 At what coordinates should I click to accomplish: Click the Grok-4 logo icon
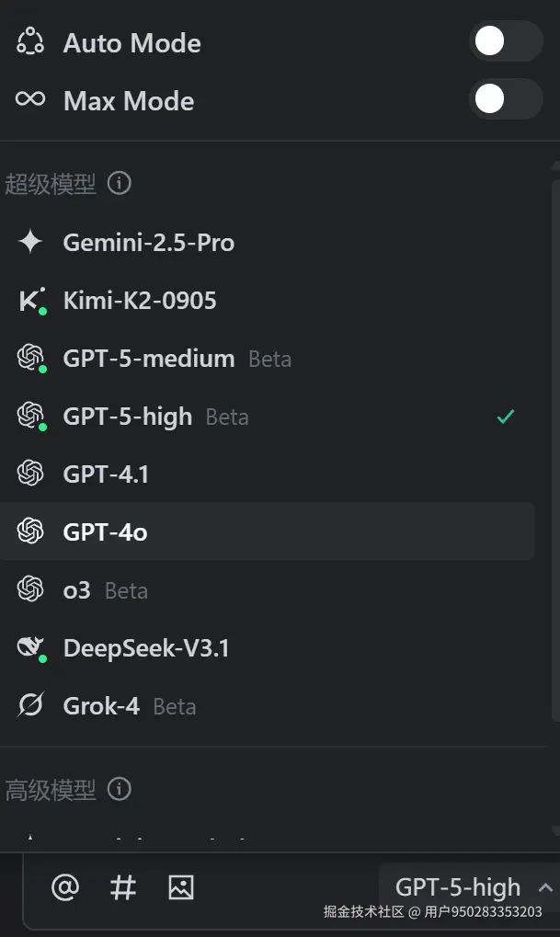[30, 706]
